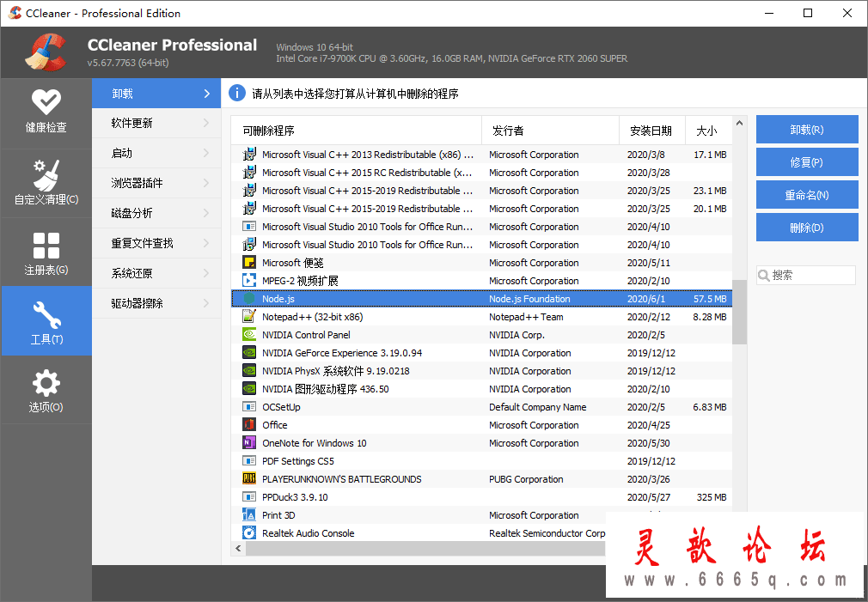Expand chevron next to 重复文件查找
This screenshot has width=868, height=602.
pos(206,243)
